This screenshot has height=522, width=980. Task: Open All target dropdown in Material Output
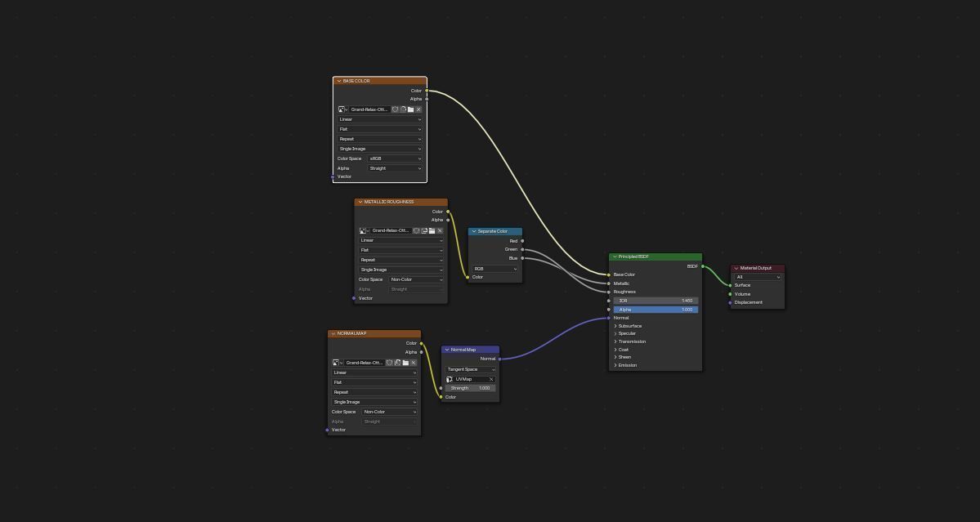758,277
